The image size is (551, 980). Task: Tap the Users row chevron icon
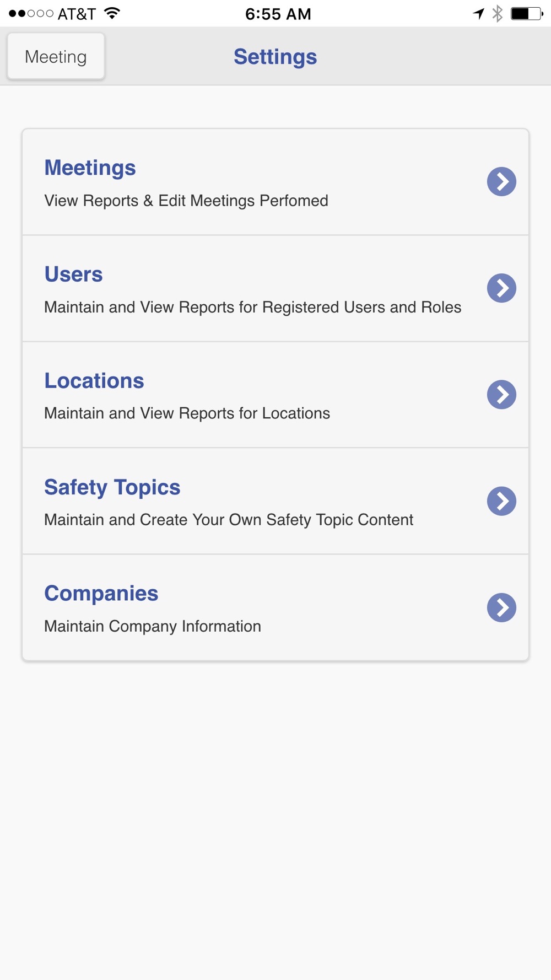501,288
